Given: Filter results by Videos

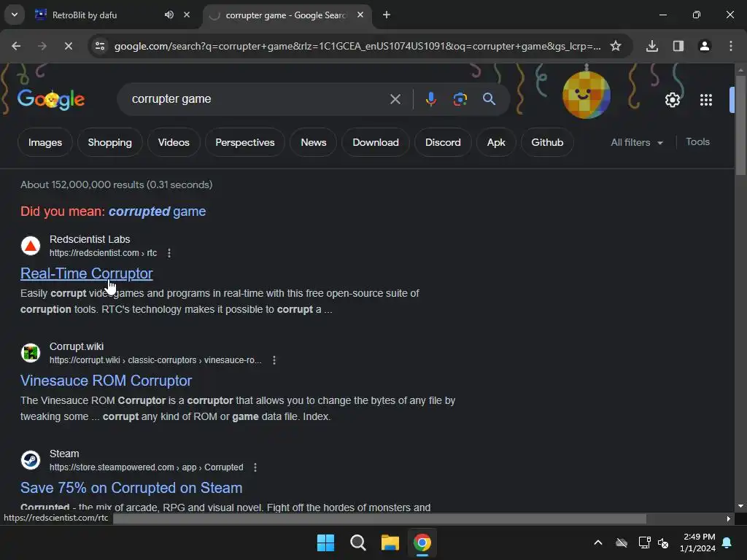Looking at the screenshot, I should 174,142.
